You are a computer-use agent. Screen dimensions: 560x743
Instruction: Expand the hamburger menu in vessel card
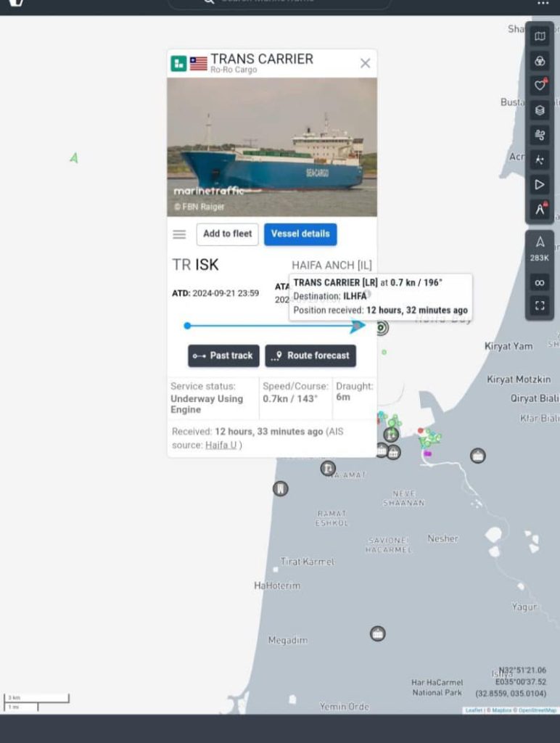[x=179, y=234]
